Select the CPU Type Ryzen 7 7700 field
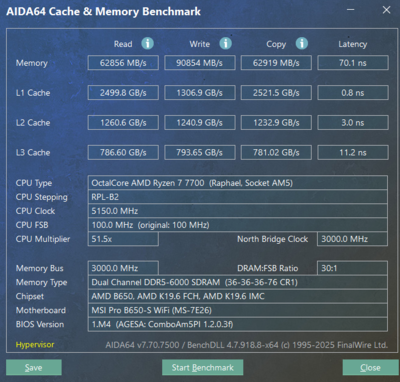 238,183
